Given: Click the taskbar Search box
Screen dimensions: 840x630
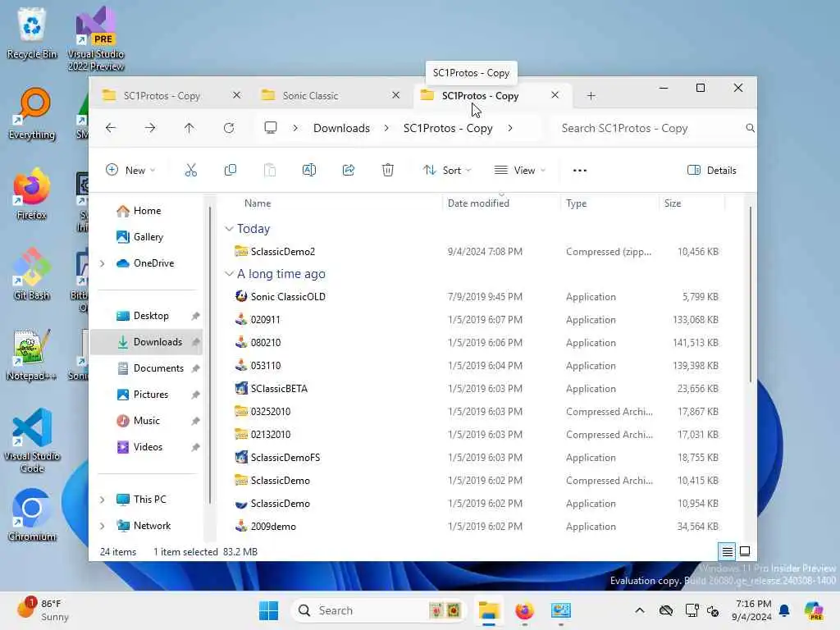Looking at the screenshot, I should (x=378, y=610).
